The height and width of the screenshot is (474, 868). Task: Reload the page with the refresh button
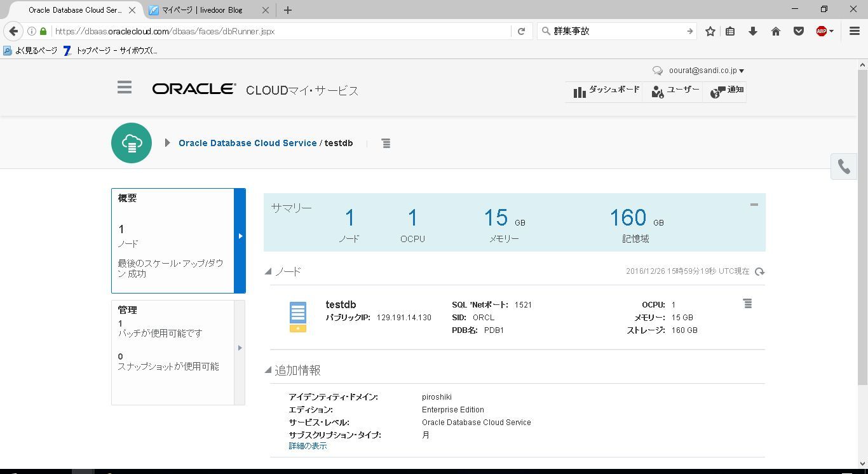point(522,31)
